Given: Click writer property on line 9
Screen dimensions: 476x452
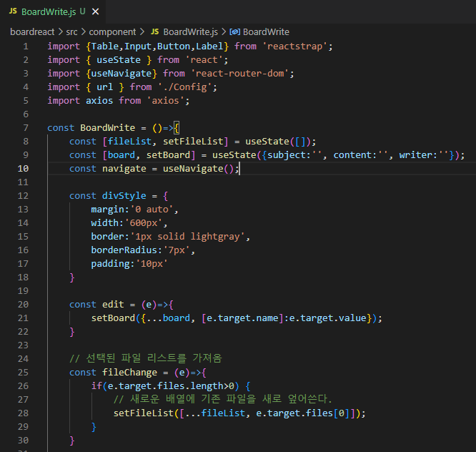Looking at the screenshot, I should 415,155.
